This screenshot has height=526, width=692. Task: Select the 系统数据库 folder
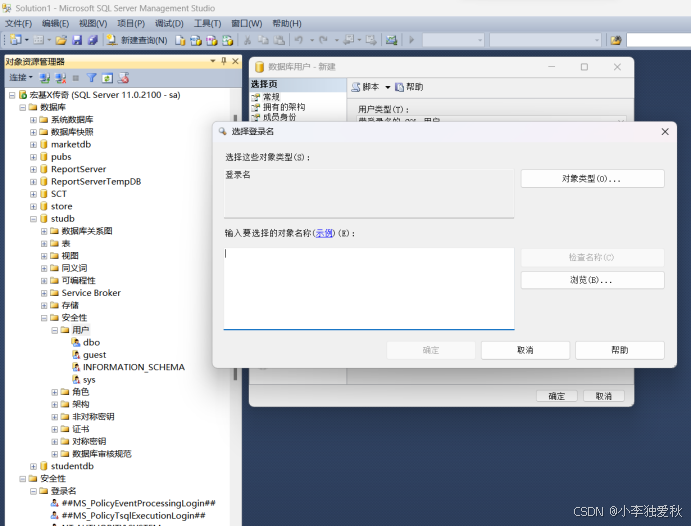tap(72, 120)
